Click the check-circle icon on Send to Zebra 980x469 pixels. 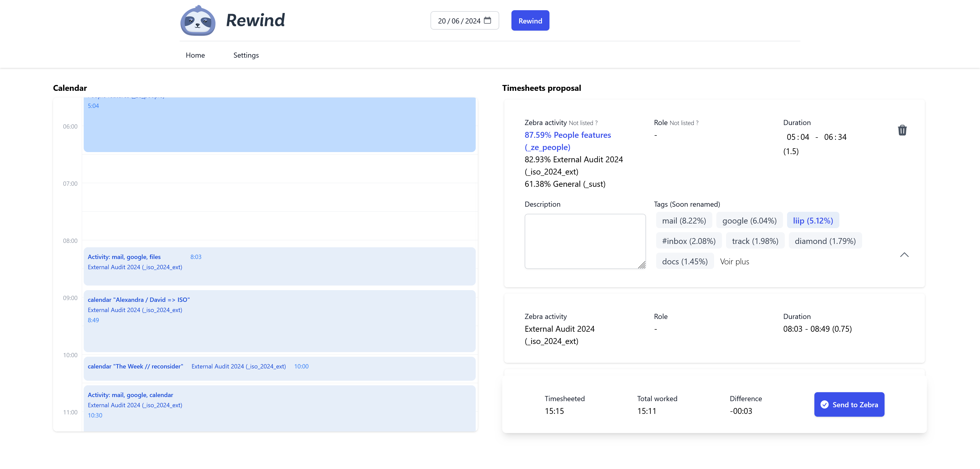point(824,404)
